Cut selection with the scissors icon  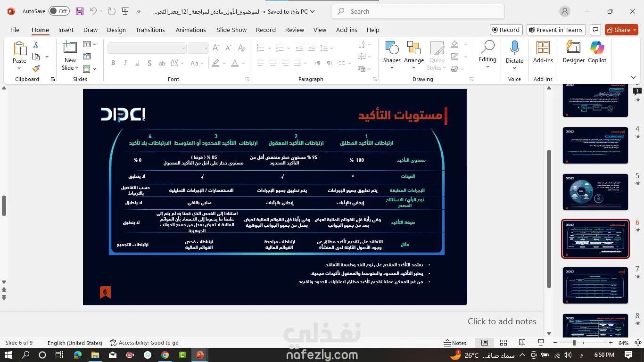coord(36,45)
